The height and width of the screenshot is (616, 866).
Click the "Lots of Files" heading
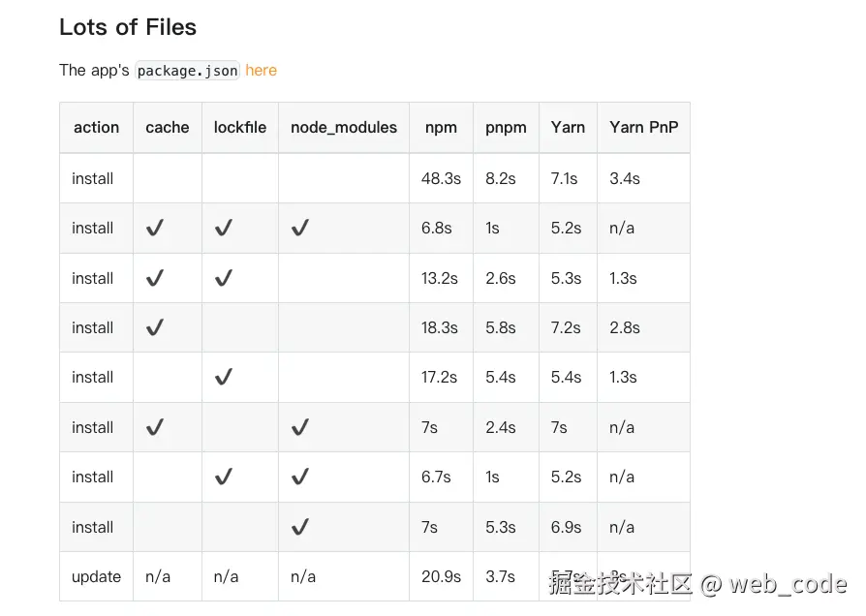pyautogui.click(x=128, y=27)
